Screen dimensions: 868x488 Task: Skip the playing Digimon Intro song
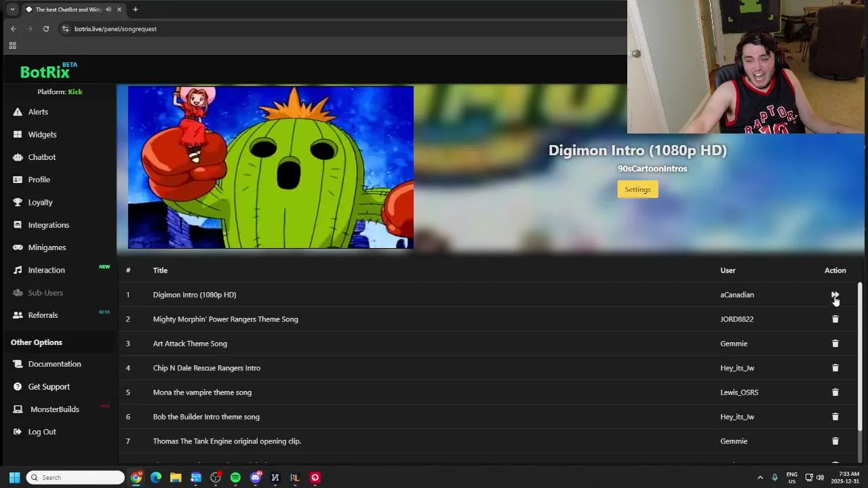(x=835, y=295)
